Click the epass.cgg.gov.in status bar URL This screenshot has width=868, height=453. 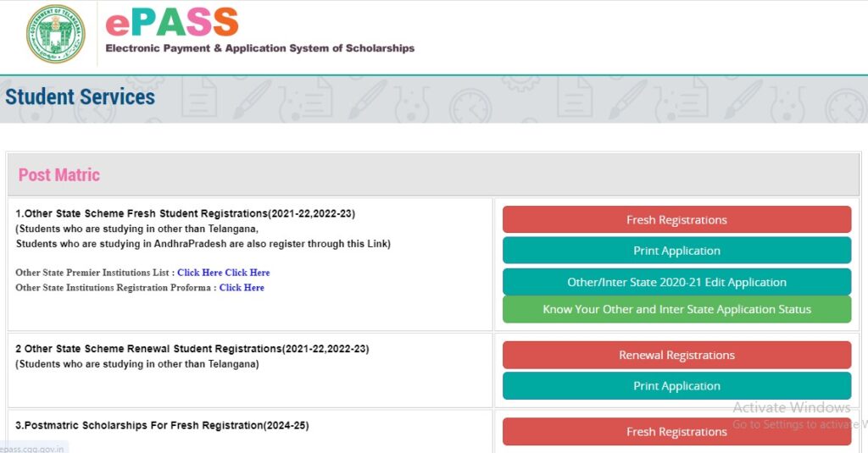[32, 448]
